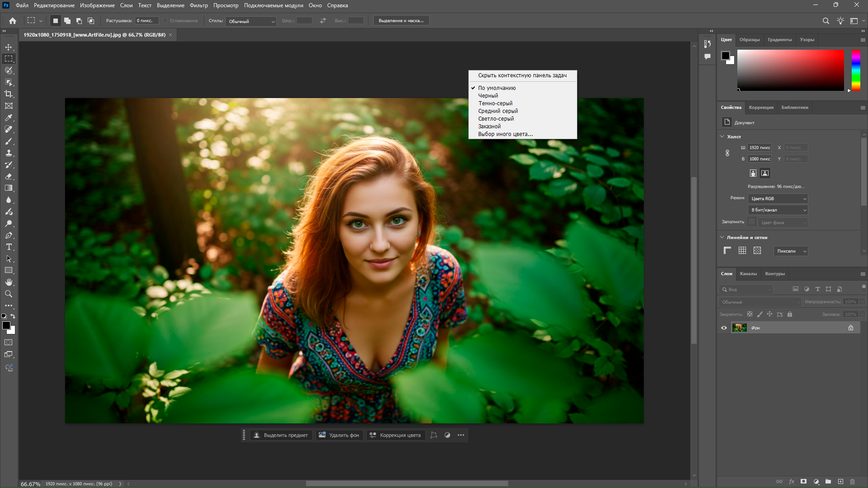Click the rainbow hue slider strip
Viewport: 868px width, 488px height.
[856, 70]
